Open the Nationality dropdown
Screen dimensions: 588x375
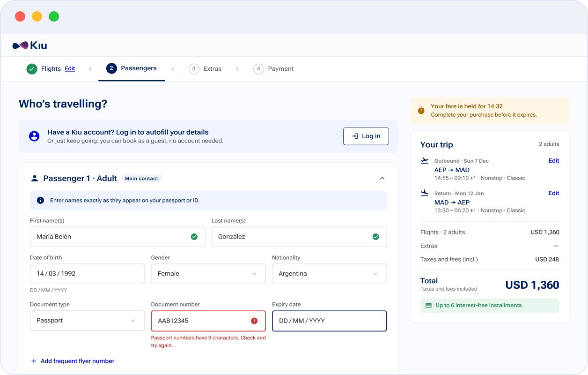tap(329, 274)
